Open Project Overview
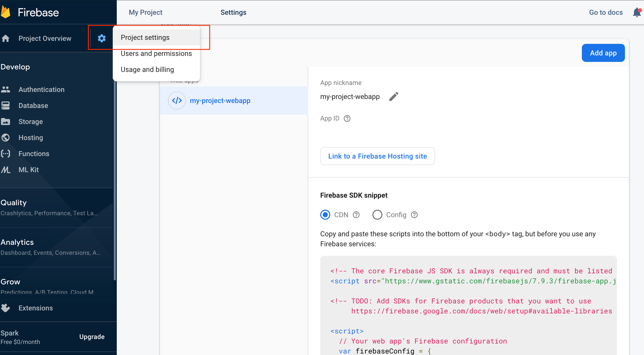Viewport: 644px width, 355px height. click(45, 38)
